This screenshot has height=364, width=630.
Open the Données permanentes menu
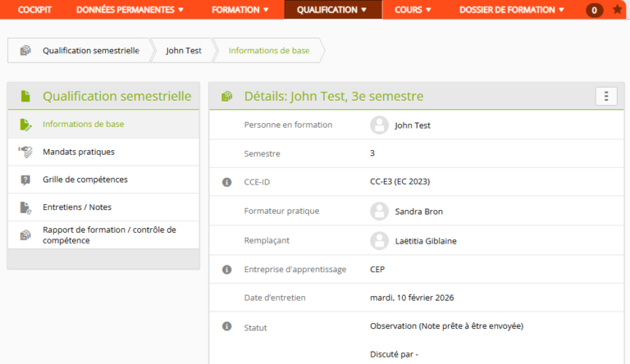(130, 10)
